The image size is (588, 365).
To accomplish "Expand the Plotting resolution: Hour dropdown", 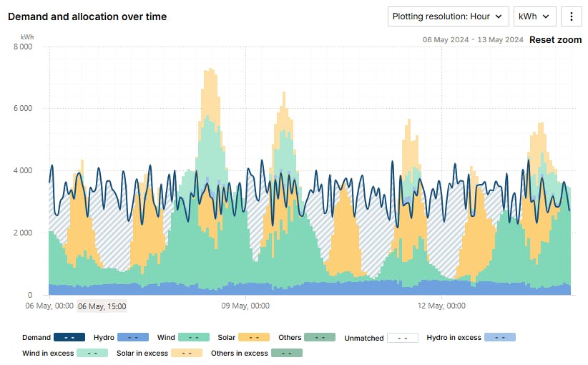I will pyautogui.click(x=449, y=16).
